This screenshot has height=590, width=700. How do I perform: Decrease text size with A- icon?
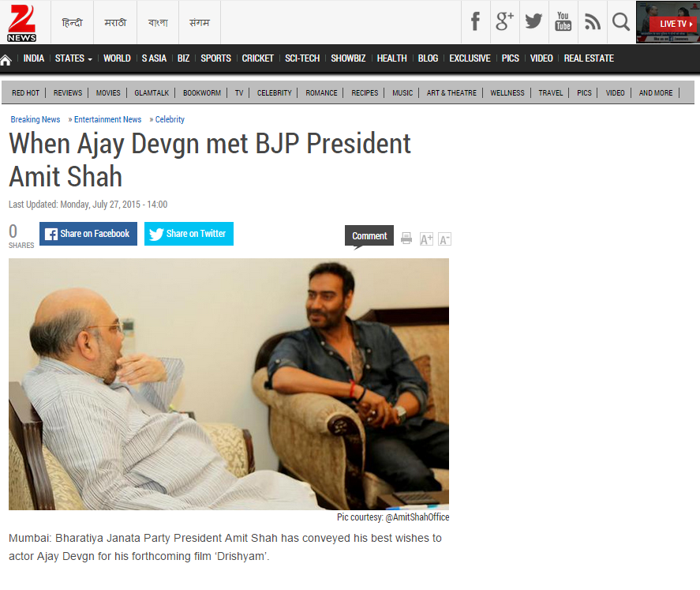click(444, 239)
